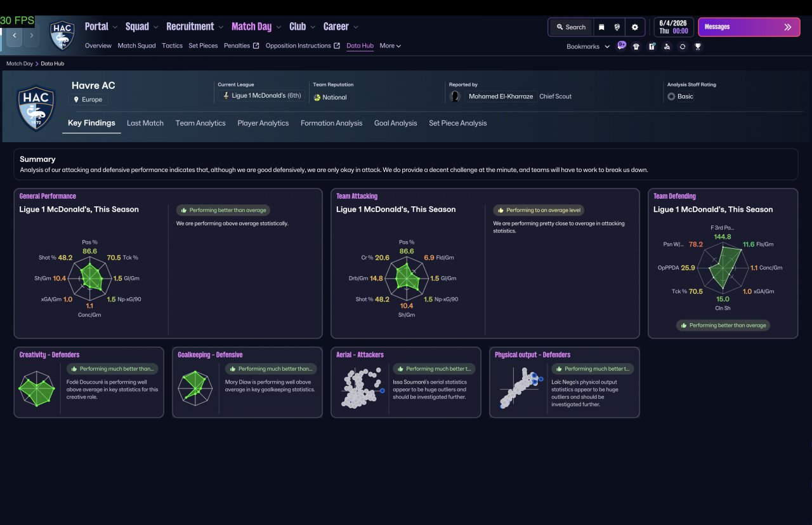This screenshot has height=525, width=812.
Task: Open the Formation Analysis tab
Action: [x=332, y=123]
